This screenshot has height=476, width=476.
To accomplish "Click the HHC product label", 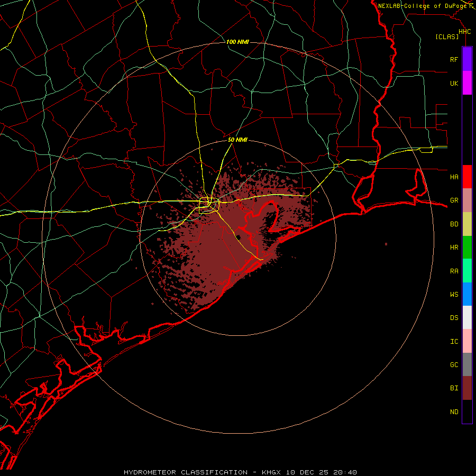I will (464, 32).
